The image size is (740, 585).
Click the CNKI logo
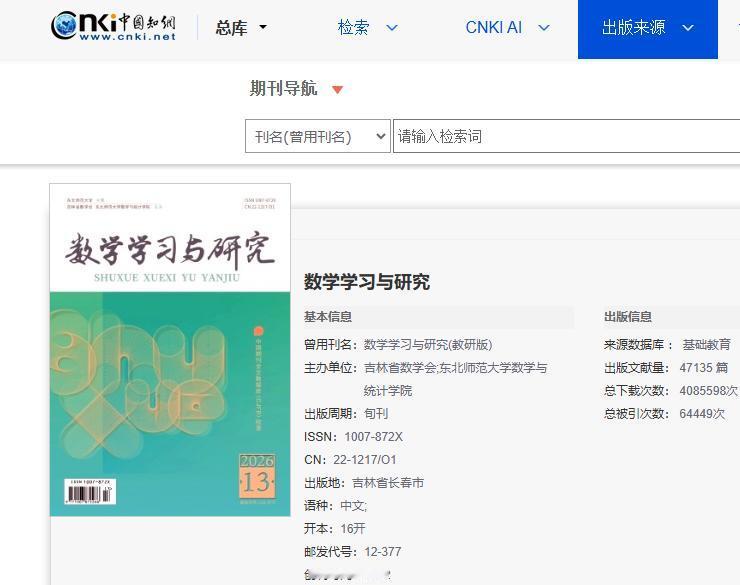[113, 27]
